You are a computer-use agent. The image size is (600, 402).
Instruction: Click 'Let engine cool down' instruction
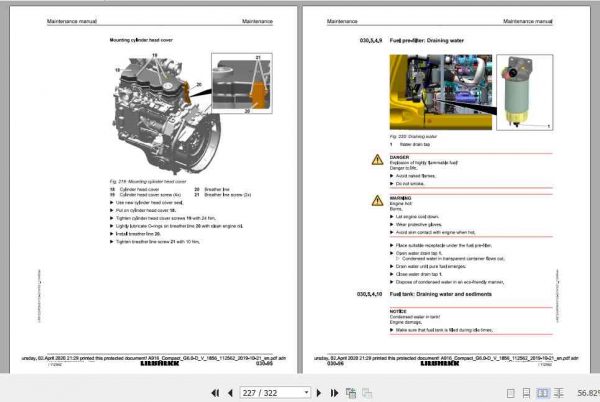(417, 217)
